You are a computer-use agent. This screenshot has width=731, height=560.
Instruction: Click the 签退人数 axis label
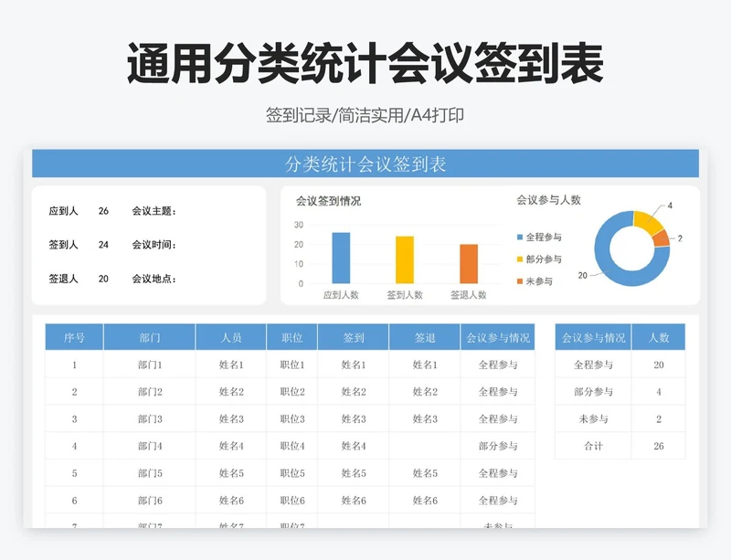tap(469, 295)
